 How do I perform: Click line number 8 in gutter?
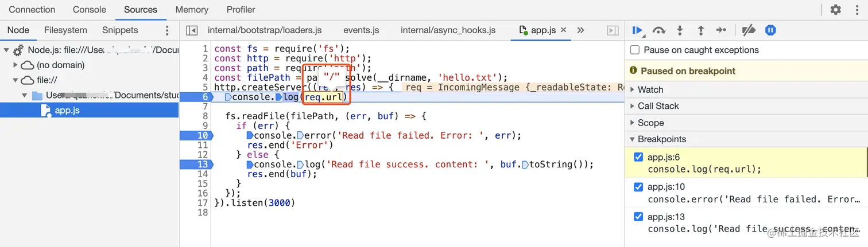[x=204, y=116]
